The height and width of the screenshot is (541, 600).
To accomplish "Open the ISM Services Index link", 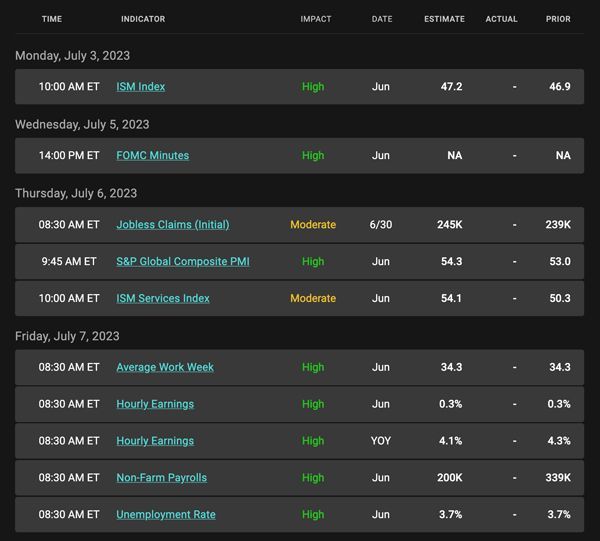I will pos(163,298).
